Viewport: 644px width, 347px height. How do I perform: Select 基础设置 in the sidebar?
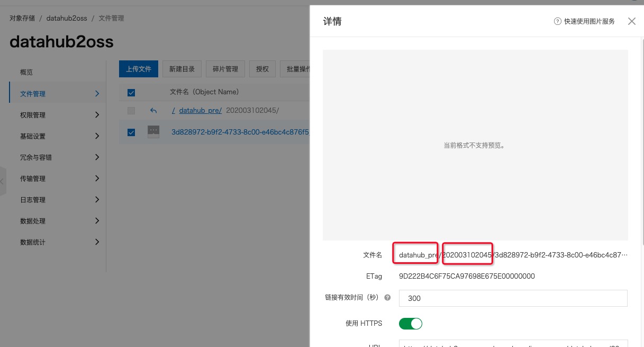[x=33, y=136]
